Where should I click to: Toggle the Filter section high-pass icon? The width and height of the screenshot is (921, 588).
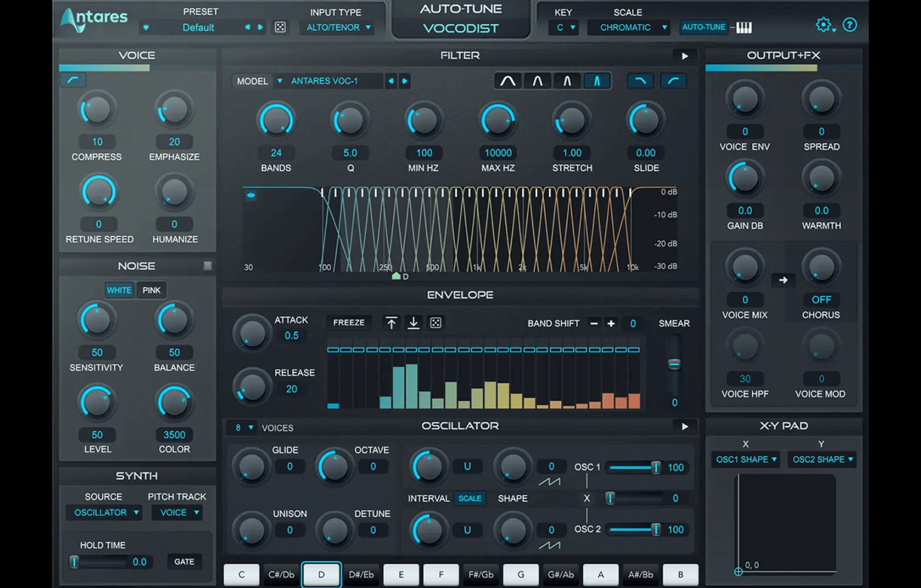click(674, 81)
